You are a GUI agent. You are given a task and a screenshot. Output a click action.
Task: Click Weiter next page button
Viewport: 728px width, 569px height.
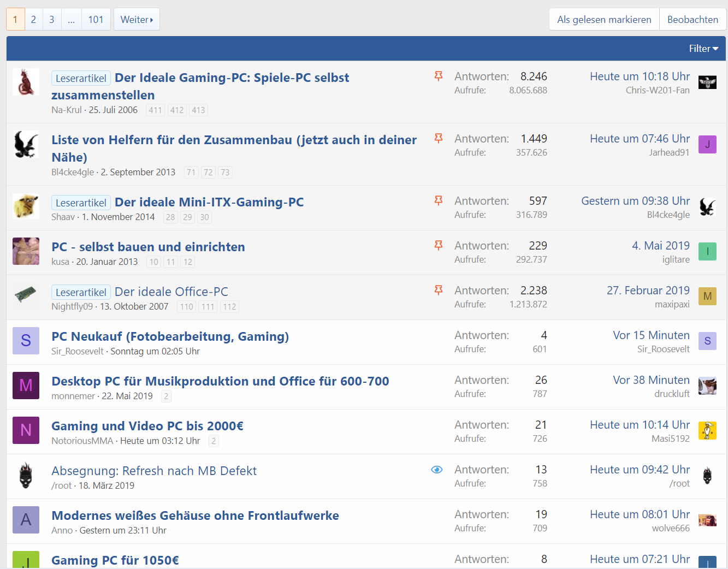[x=137, y=19]
